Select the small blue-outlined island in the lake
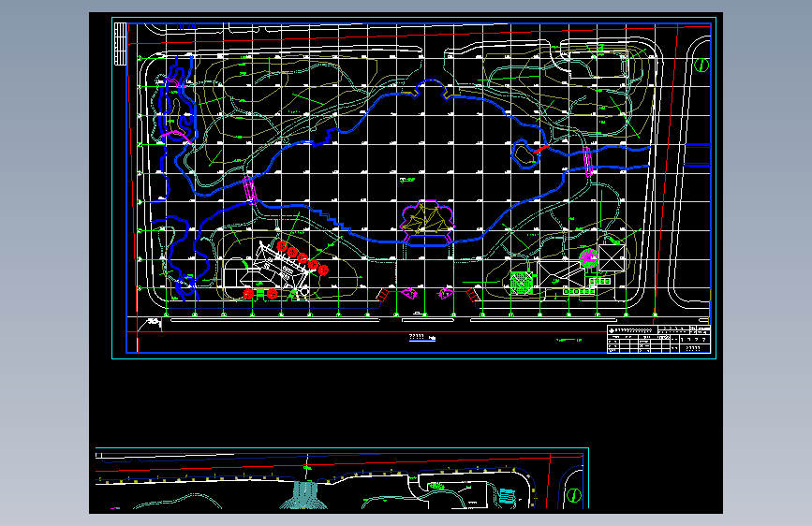812x526 pixels. click(524, 153)
